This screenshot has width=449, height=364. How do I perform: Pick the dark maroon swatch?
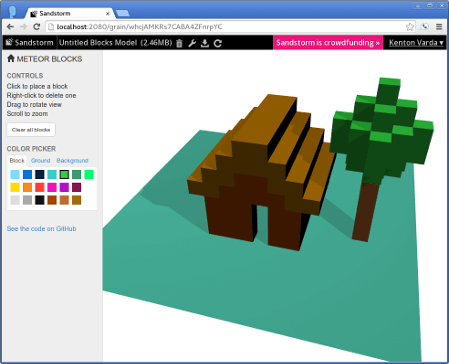pos(77,187)
